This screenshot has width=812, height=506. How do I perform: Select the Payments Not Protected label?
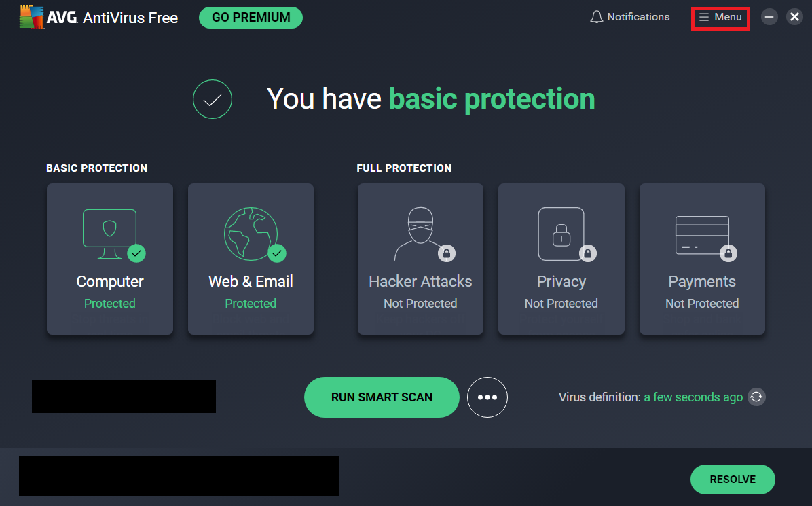(702, 304)
